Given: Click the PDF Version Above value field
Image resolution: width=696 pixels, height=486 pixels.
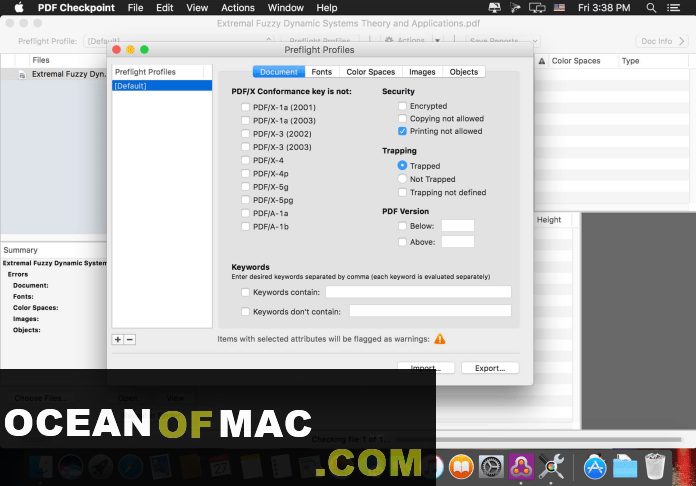Looking at the screenshot, I should [x=458, y=241].
